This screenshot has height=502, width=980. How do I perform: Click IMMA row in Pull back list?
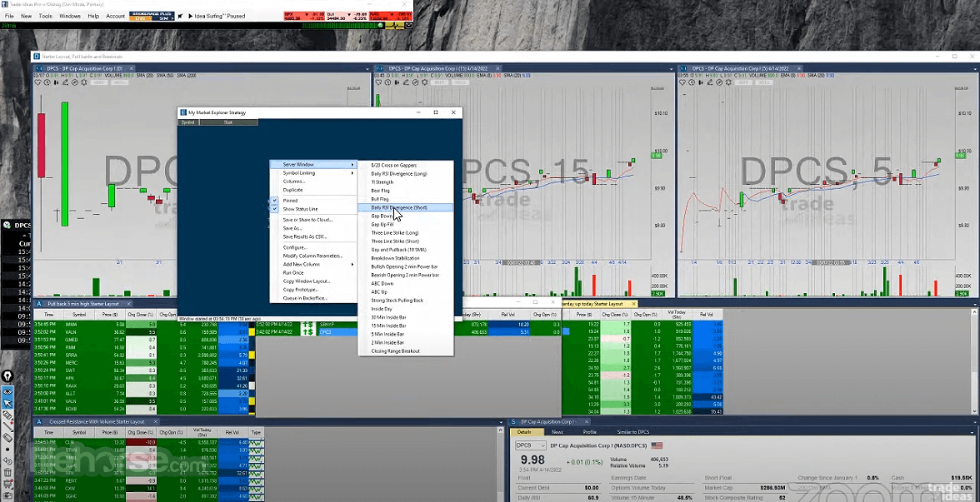point(142,325)
